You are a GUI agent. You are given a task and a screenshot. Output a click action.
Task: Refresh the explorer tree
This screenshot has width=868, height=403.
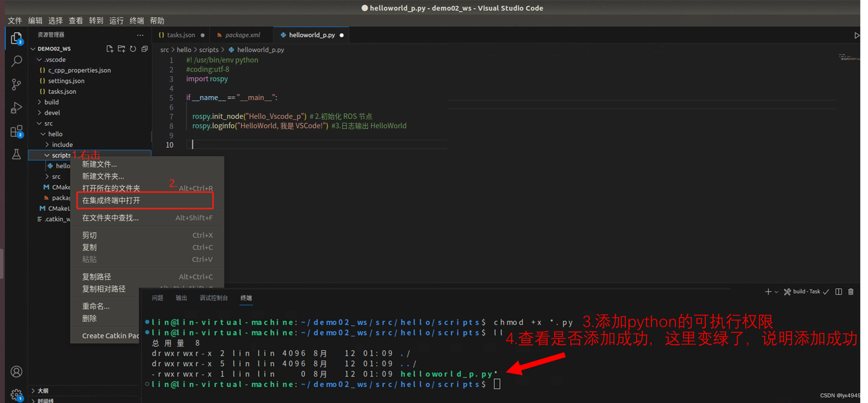coord(133,49)
